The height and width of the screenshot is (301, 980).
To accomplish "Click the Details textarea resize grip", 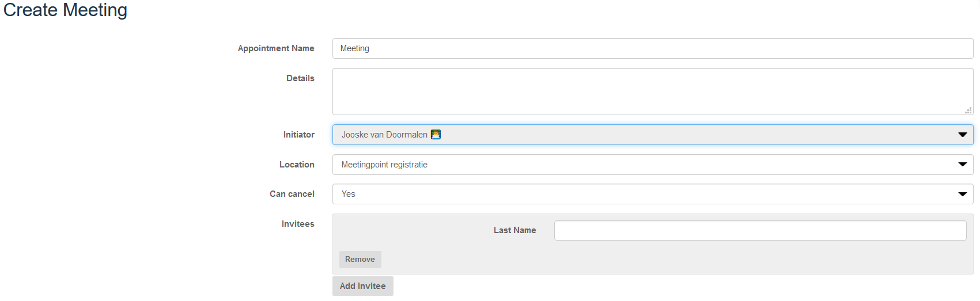I will 968,110.
